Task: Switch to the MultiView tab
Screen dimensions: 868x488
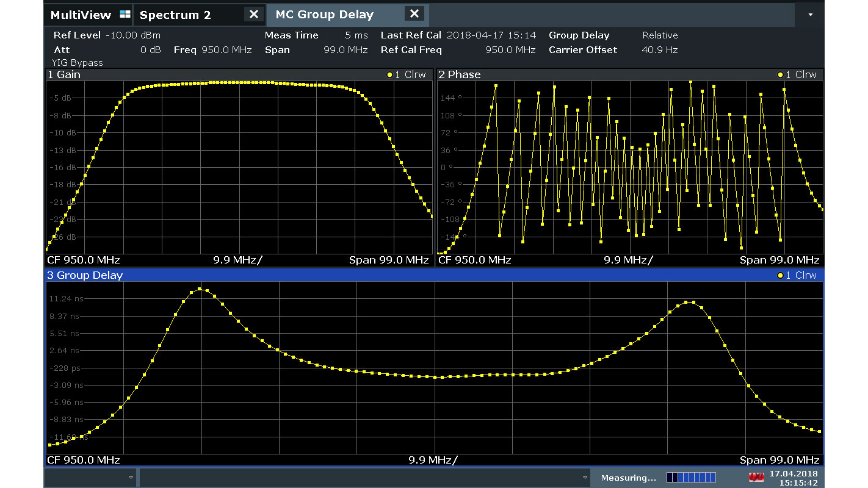Action: 81,15
